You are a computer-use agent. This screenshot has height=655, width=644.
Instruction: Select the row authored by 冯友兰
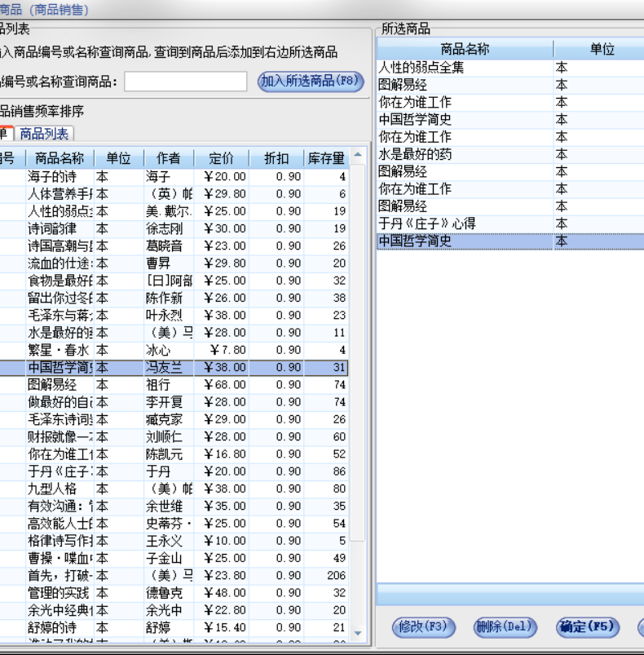point(174,367)
